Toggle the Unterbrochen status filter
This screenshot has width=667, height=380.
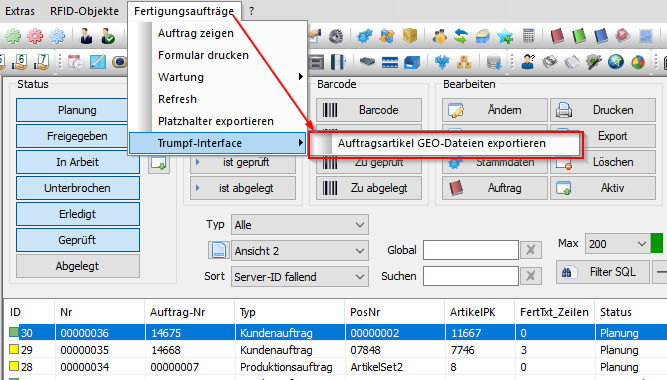tap(78, 188)
